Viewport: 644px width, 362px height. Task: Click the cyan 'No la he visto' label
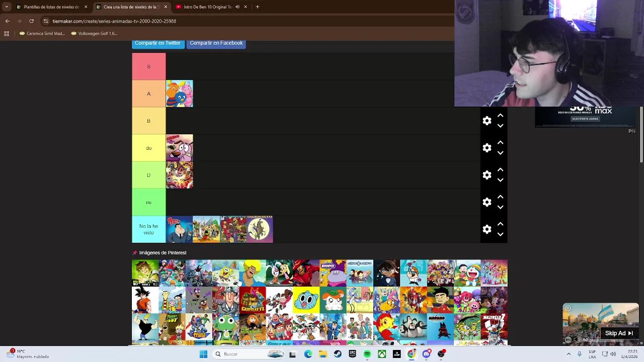pos(149,229)
